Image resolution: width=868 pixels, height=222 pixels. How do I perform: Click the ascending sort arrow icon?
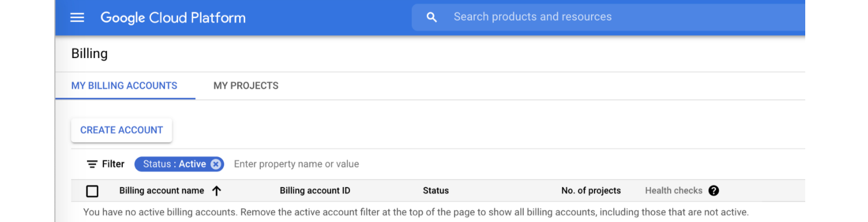point(217,191)
